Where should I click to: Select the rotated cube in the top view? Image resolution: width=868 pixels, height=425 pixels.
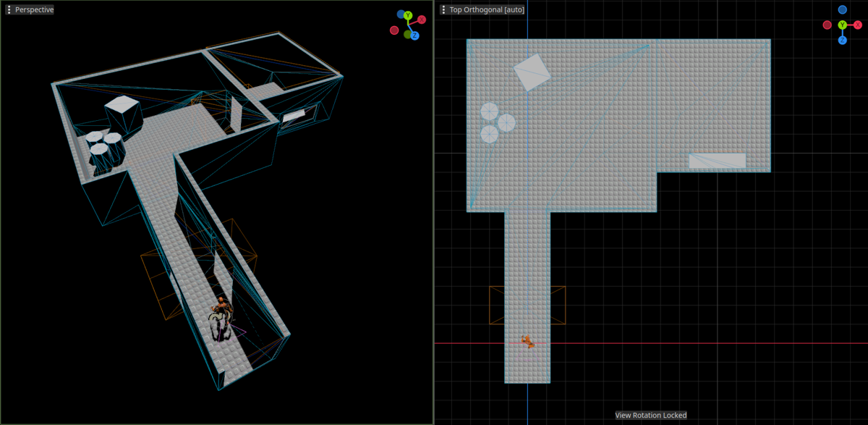click(532, 72)
